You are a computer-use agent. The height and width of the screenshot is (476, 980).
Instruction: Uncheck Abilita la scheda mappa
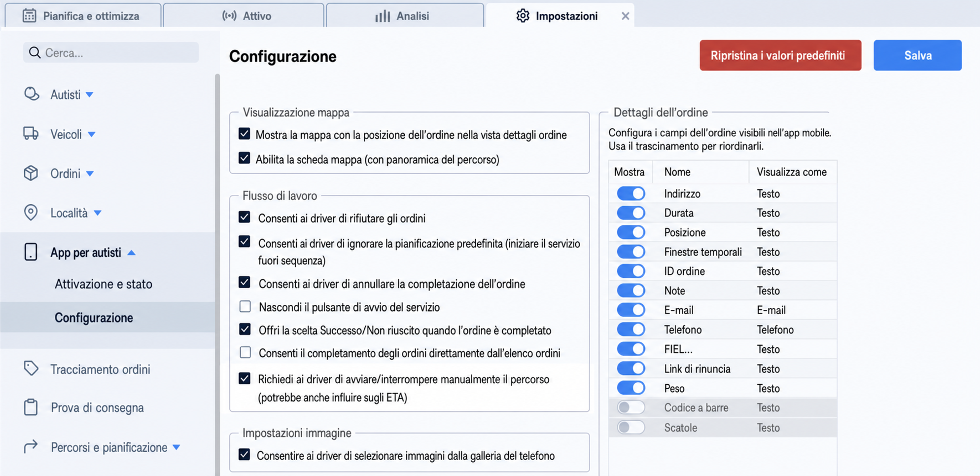(x=244, y=158)
